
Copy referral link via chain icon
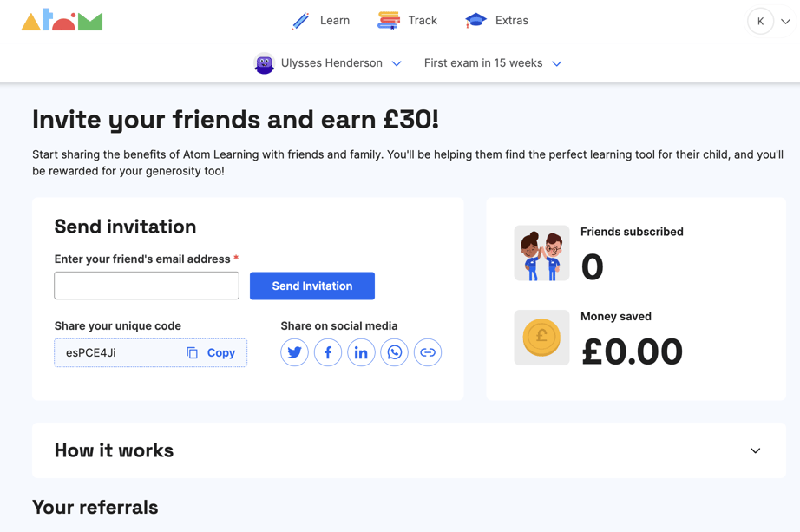[428, 352]
